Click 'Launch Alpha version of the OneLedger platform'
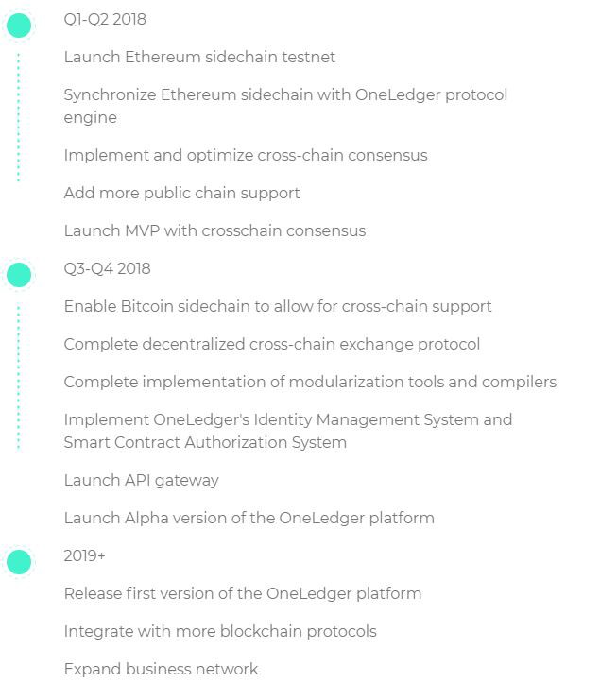 (249, 519)
